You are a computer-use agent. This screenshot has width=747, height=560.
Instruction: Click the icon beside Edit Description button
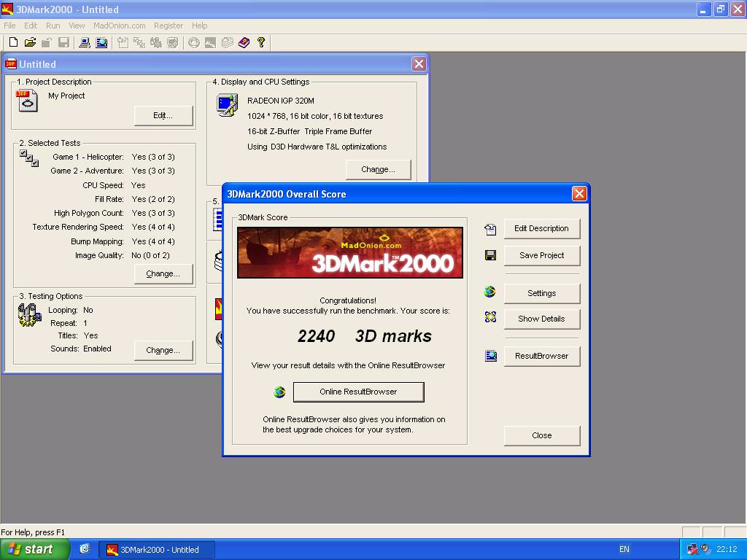tap(490, 229)
